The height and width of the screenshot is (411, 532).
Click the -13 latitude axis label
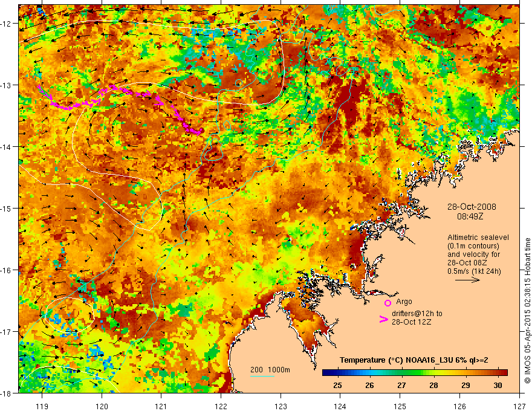coord(7,85)
